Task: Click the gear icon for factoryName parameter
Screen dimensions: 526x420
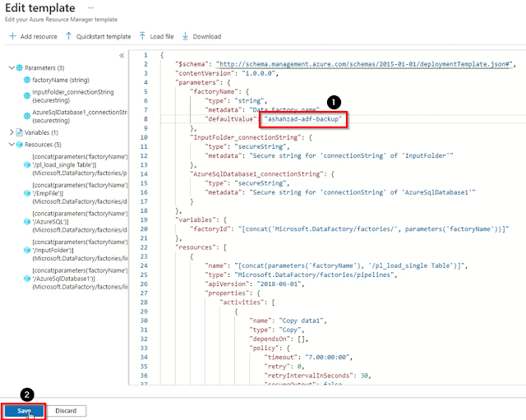Action: coord(27,80)
